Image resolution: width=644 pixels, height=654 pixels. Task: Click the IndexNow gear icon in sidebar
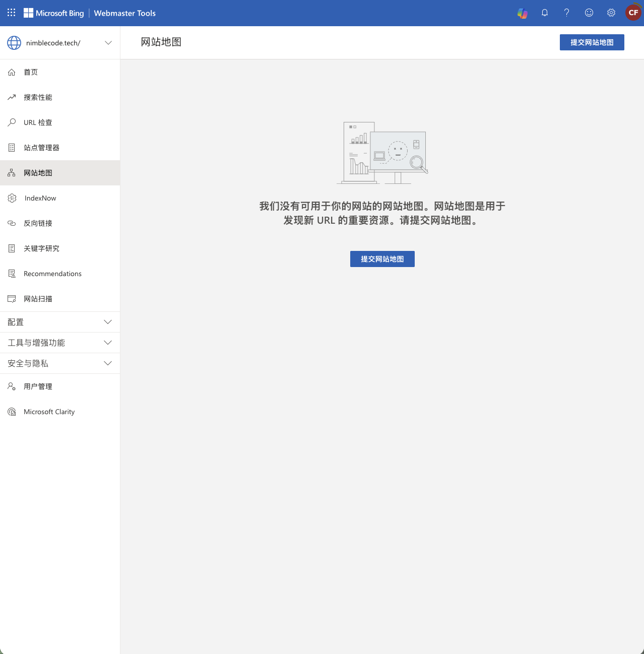[12, 198]
